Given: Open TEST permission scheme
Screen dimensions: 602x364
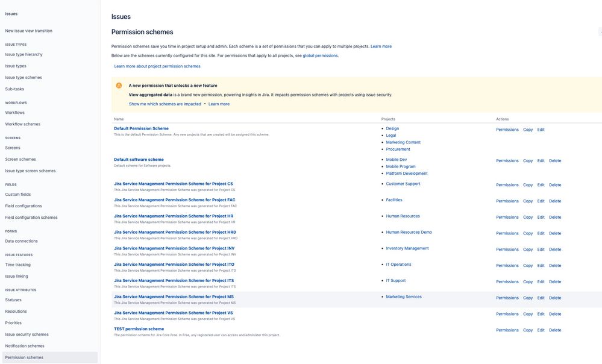Looking at the screenshot, I should pyautogui.click(x=139, y=329).
